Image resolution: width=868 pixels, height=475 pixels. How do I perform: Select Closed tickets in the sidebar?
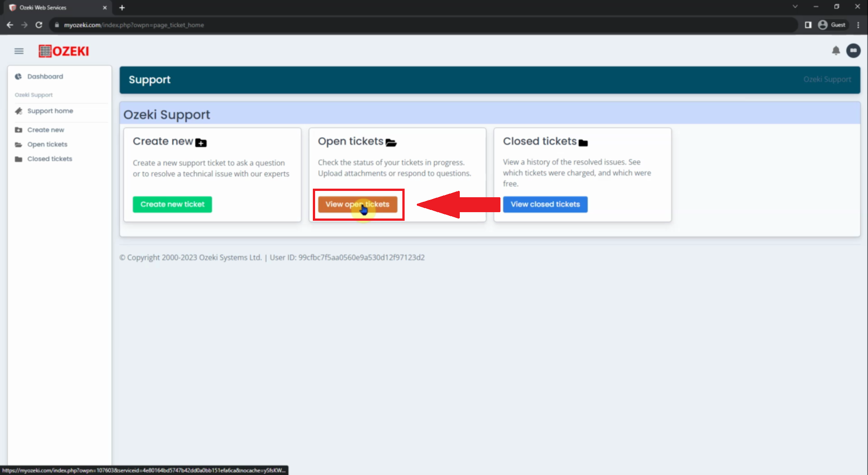click(50, 159)
